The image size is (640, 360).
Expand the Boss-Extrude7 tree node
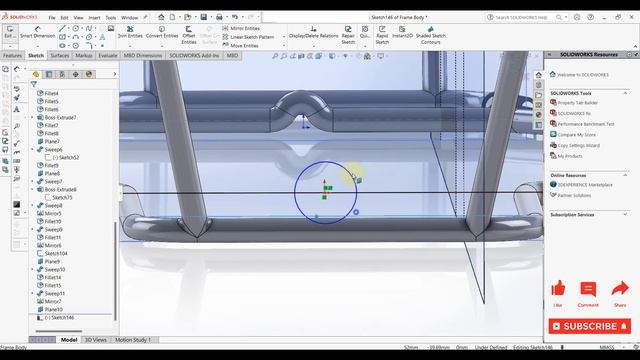32,118
